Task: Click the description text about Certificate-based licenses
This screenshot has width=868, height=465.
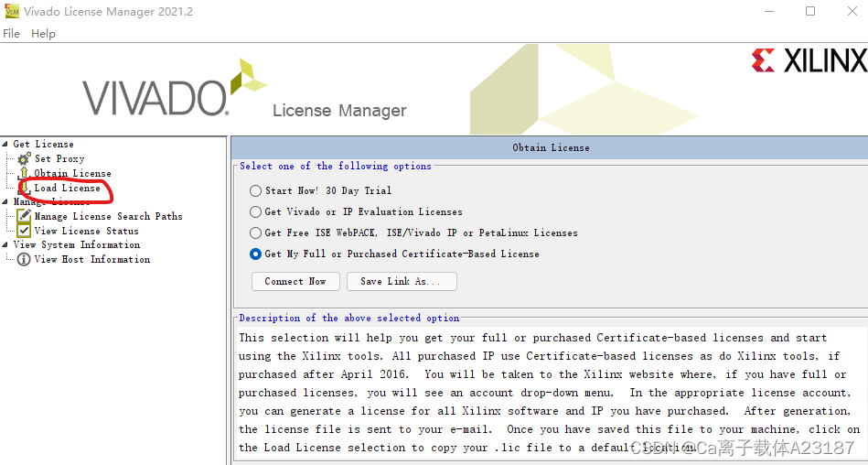Action: pyautogui.click(x=550, y=393)
